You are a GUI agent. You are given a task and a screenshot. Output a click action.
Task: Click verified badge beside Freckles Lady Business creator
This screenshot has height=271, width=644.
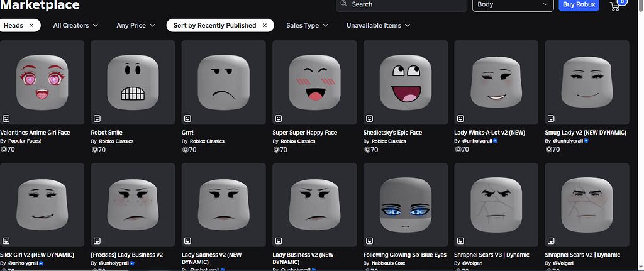click(x=132, y=263)
